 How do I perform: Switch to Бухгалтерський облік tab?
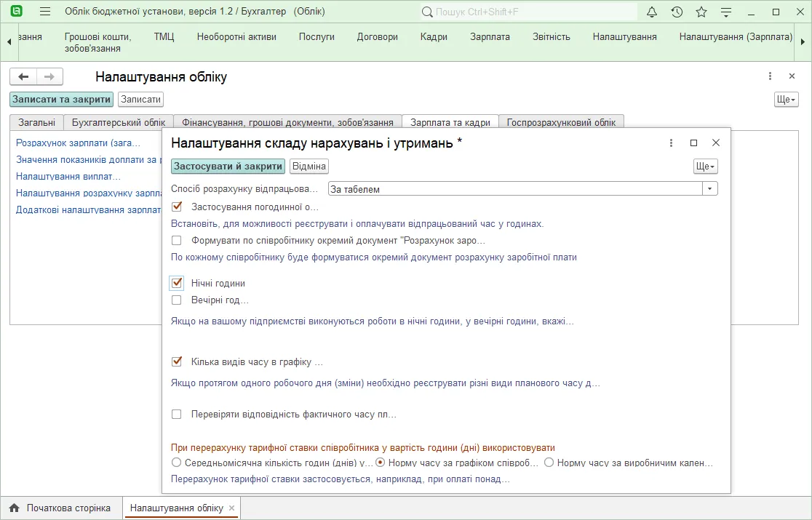pos(119,123)
